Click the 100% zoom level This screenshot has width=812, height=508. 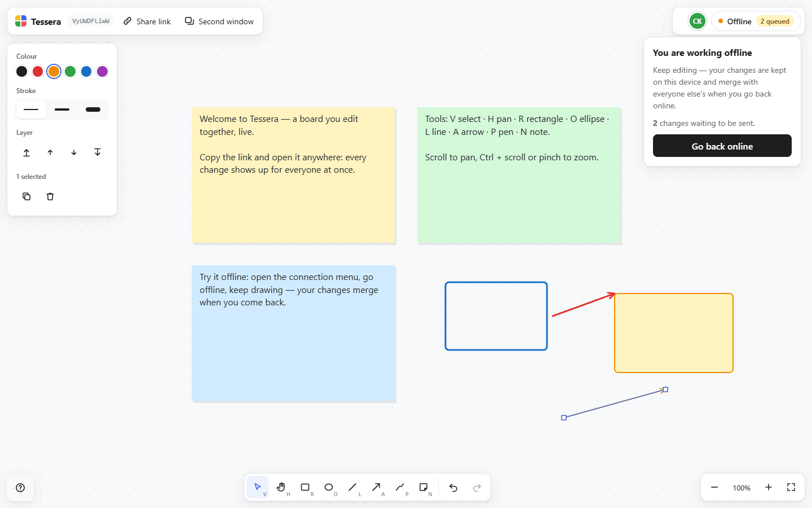click(x=742, y=488)
